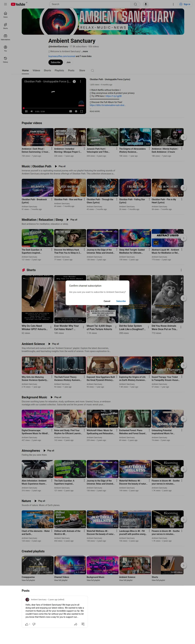195x644 pixels.
Task: Switch to the channel Videos tab
Action: pos(36,71)
